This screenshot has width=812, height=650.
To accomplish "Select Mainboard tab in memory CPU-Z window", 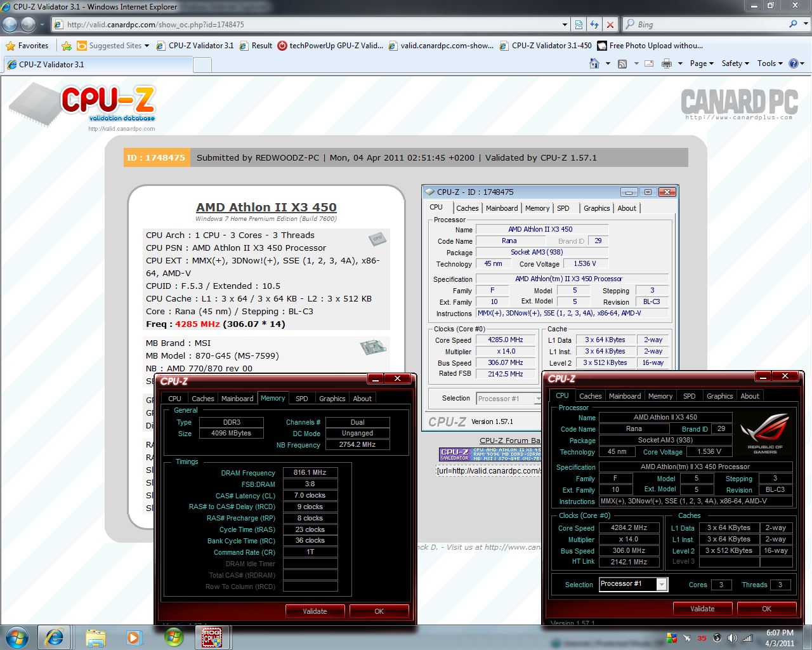I will point(237,399).
